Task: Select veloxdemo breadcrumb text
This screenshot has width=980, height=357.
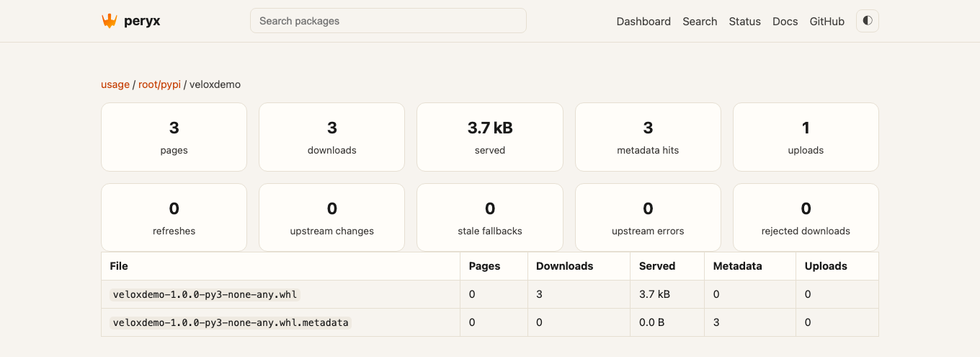Action: pyautogui.click(x=215, y=84)
